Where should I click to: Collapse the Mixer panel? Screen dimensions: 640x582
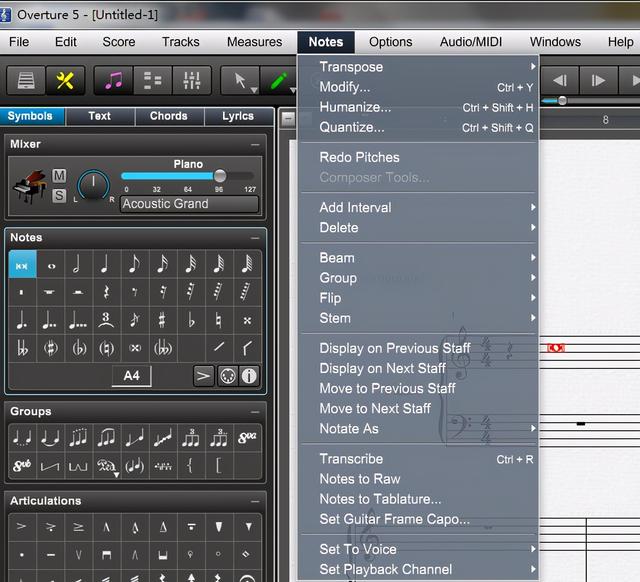[x=255, y=144]
